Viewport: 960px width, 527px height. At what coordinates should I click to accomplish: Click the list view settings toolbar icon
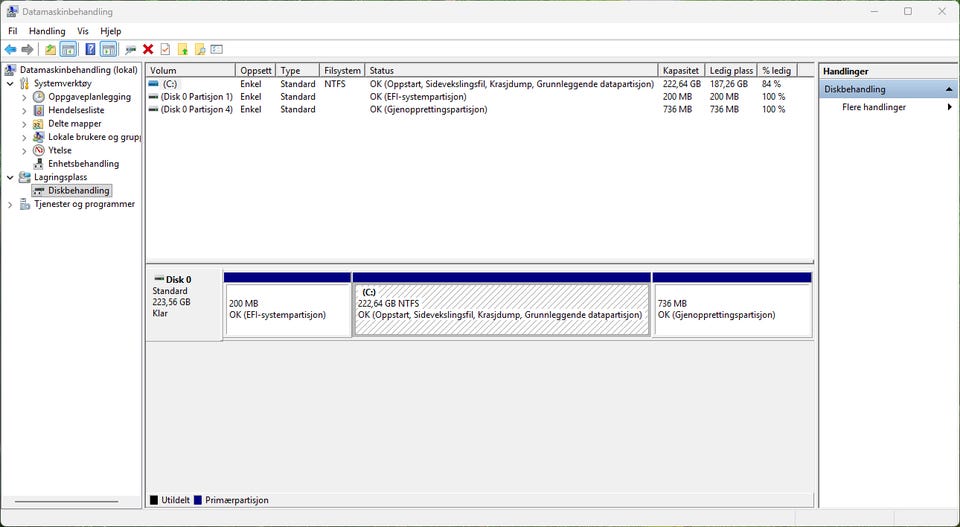[217, 50]
